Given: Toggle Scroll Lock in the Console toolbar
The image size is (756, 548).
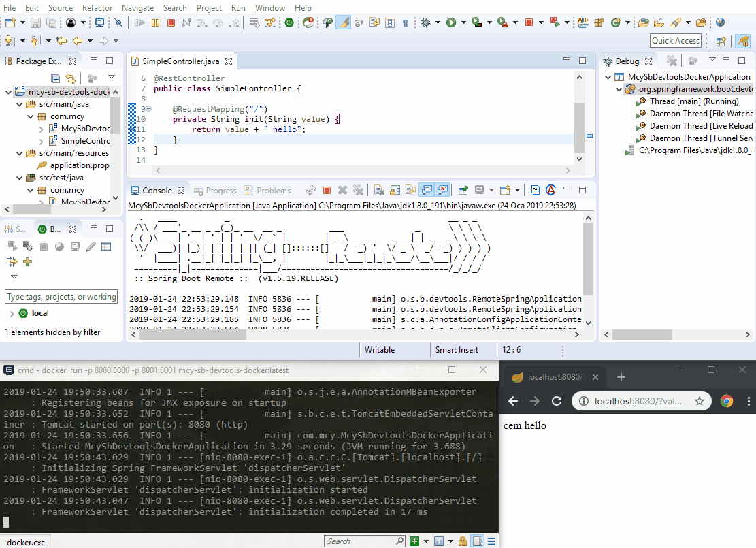Looking at the screenshot, I should pyautogui.click(x=394, y=190).
